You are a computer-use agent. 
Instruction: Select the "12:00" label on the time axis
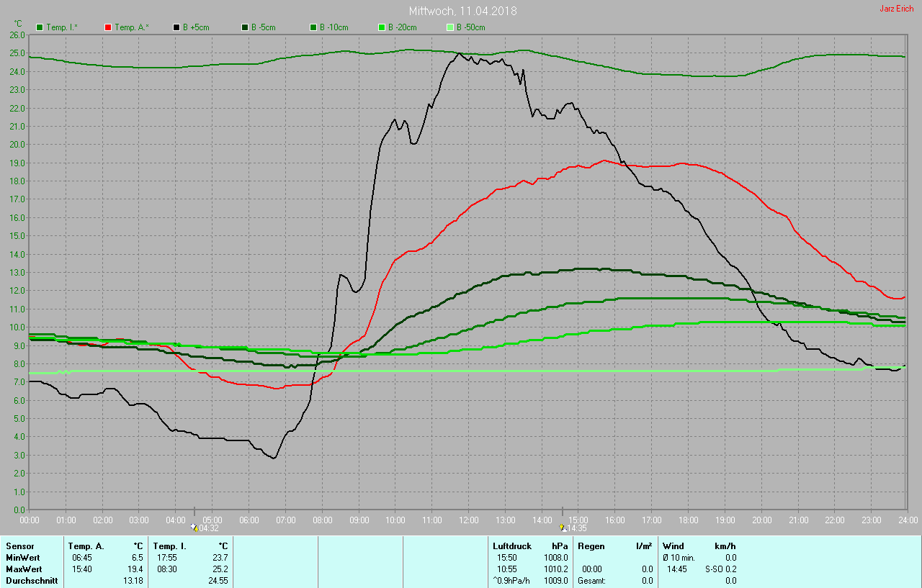(x=469, y=520)
